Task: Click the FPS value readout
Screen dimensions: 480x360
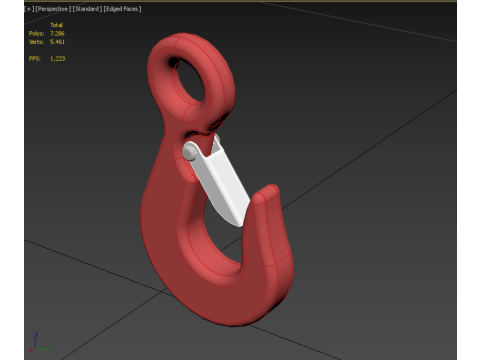Action: [58, 59]
